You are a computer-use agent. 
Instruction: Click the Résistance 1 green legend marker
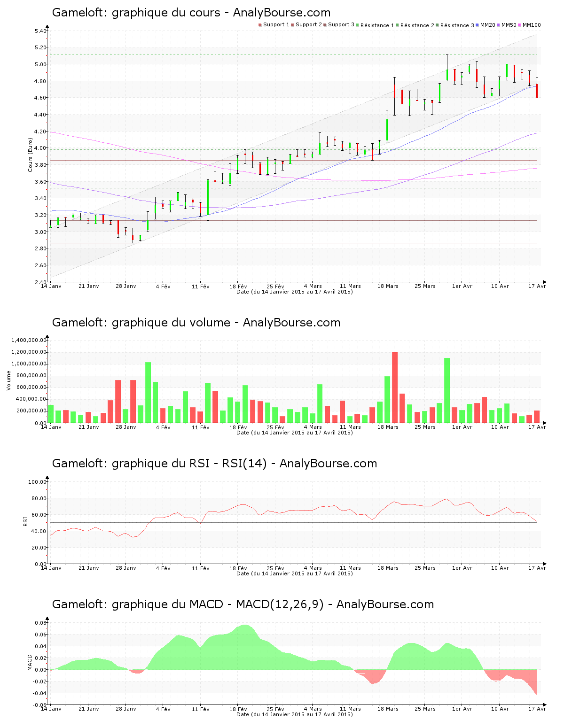tap(358, 25)
